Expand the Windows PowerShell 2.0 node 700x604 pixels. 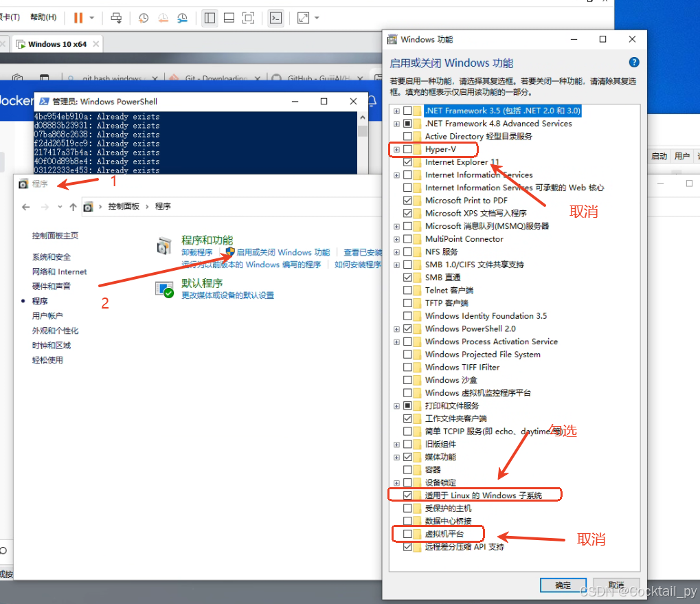396,329
